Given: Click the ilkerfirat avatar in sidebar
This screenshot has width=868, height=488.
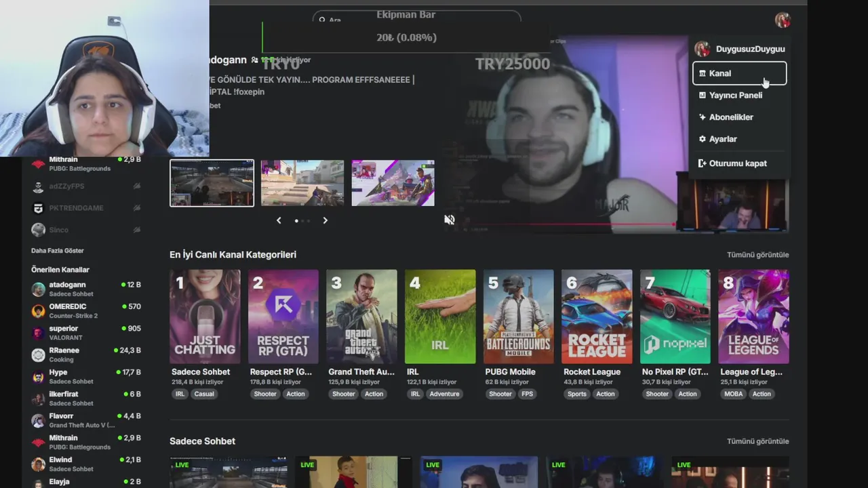Looking at the screenshot, I should [39, 399].
